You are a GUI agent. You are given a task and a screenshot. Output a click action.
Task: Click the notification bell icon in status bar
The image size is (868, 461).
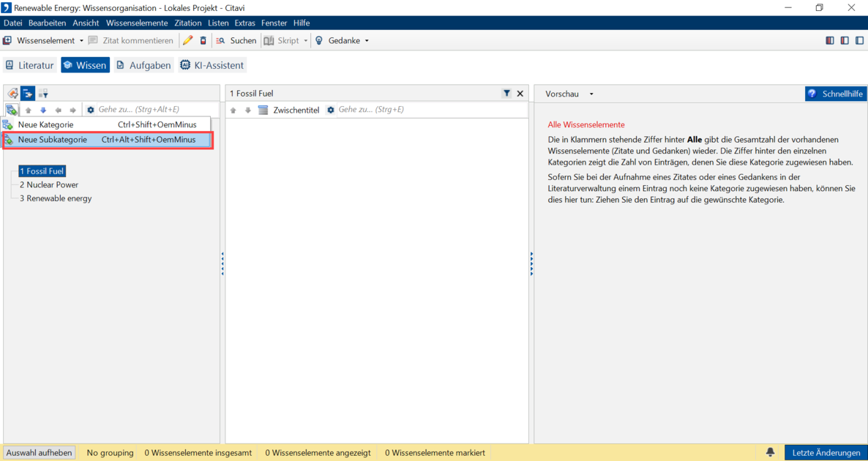coord(770,452)
